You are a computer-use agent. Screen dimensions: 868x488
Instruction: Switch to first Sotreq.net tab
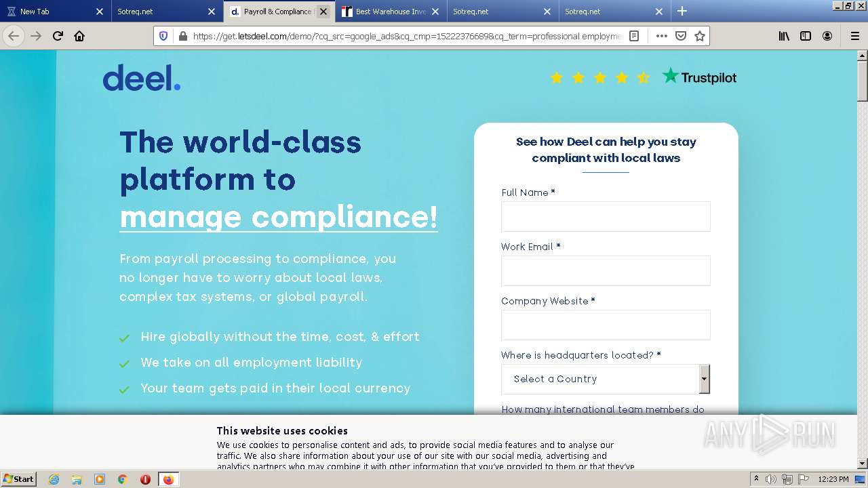click(167, 12)
